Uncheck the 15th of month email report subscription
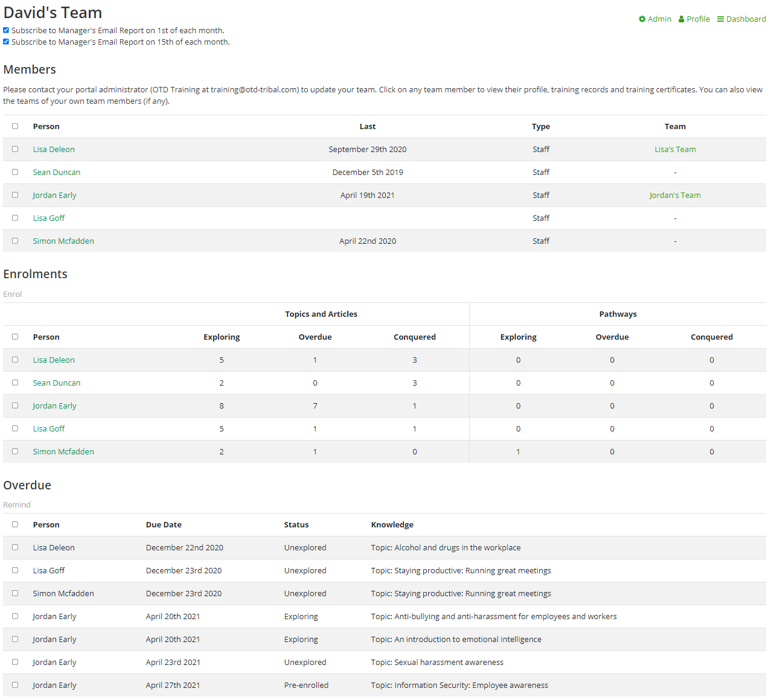This screenshot has width=771, height=700. tap(6, 42)
